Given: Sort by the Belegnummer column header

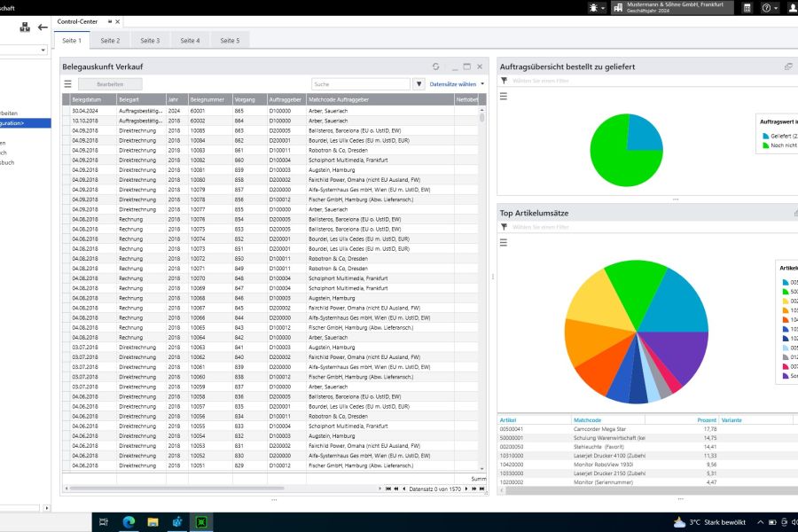Looking at the screenshot, I should click(x=210, y=99).
